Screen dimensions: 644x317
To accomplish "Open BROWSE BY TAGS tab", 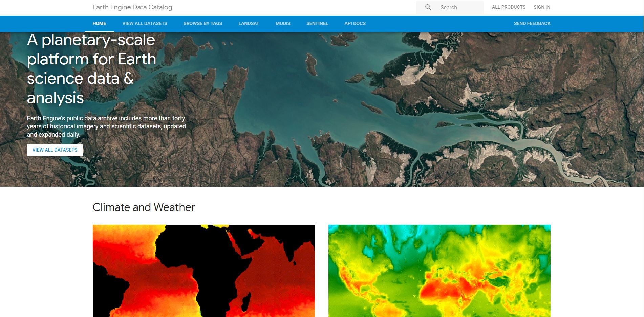I will pyautogui.click(x=203, y=23).
